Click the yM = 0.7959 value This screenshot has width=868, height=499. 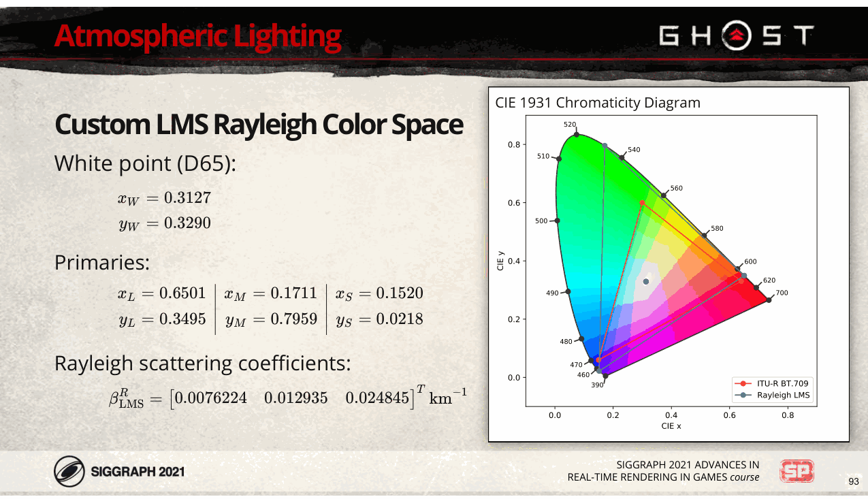271,318
